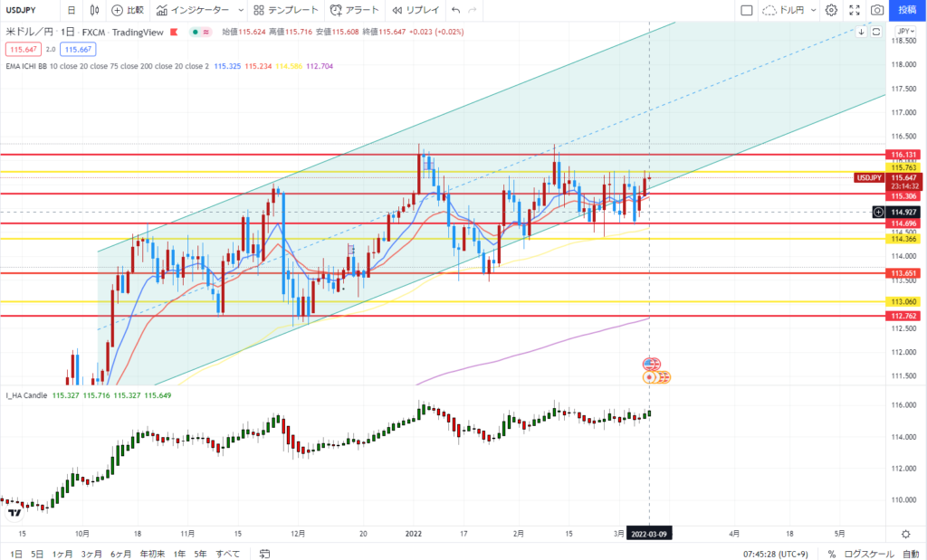This screenshot has width=927, height=560.
Task: Open the JPY currency dropdown
Action: (905, 32)
